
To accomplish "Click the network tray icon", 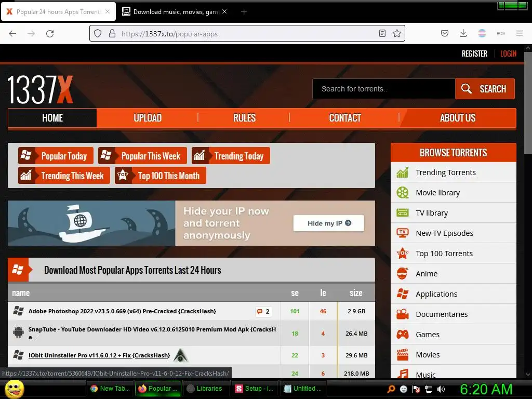I will point(429,389).
